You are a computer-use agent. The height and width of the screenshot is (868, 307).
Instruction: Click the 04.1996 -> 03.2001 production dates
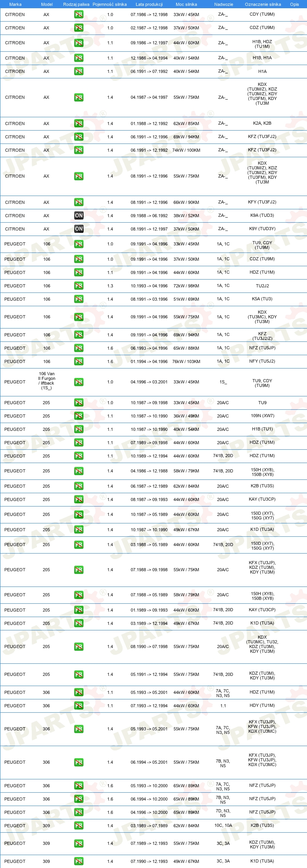click(x=149, y=382)
